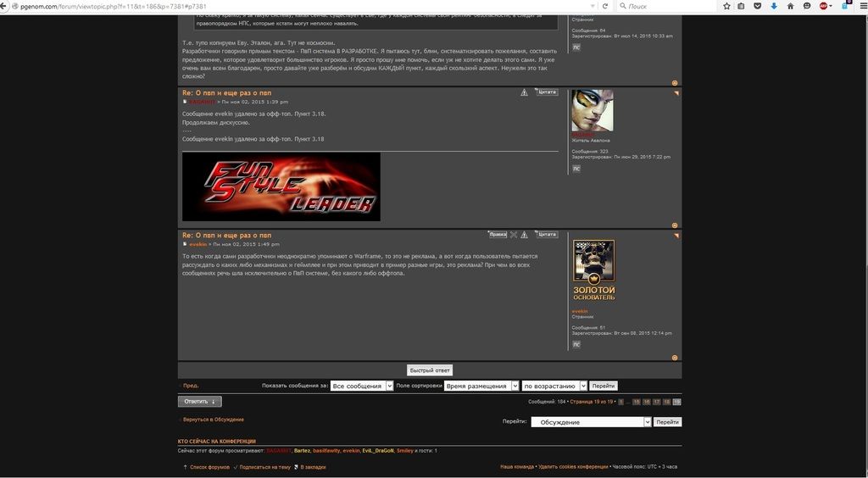Report evekin's 1:49 pm post warning icon
868x478 pixels.
pos(524,235)
